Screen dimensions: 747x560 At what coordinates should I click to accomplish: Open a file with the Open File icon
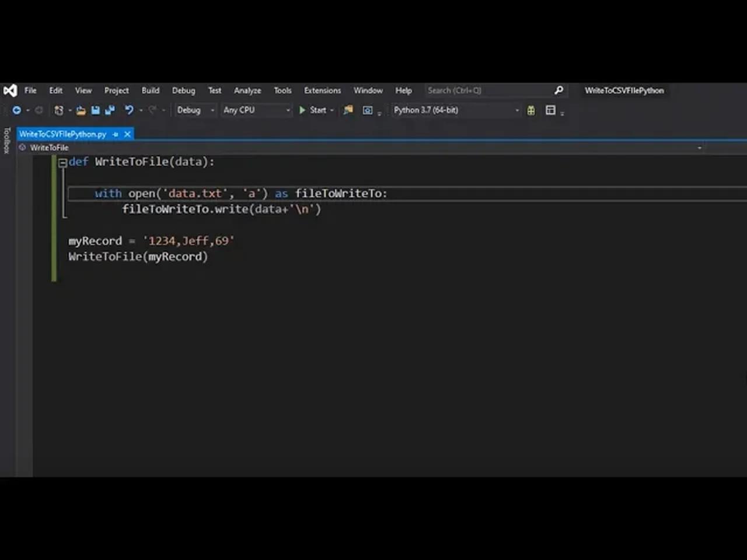click(81, 110)
